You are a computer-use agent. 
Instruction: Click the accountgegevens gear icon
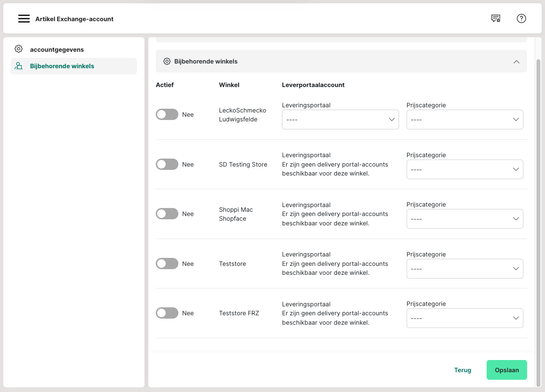click(18, 49)
